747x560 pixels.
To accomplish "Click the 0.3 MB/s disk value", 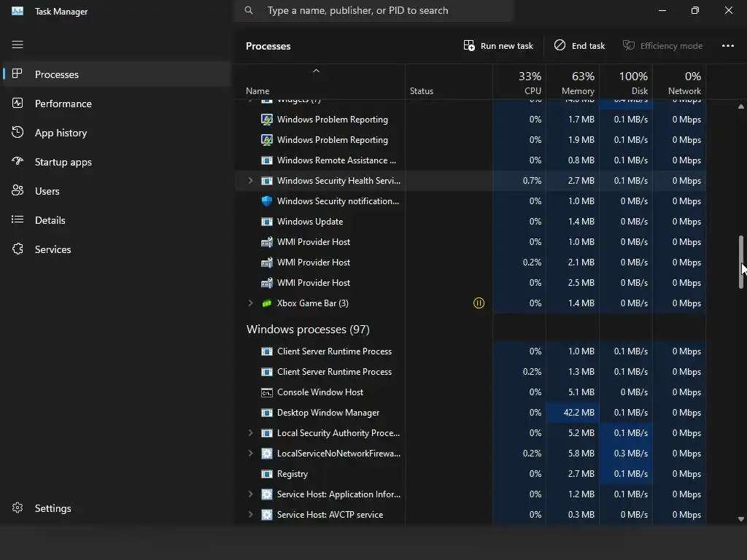I will pos(631,454).
